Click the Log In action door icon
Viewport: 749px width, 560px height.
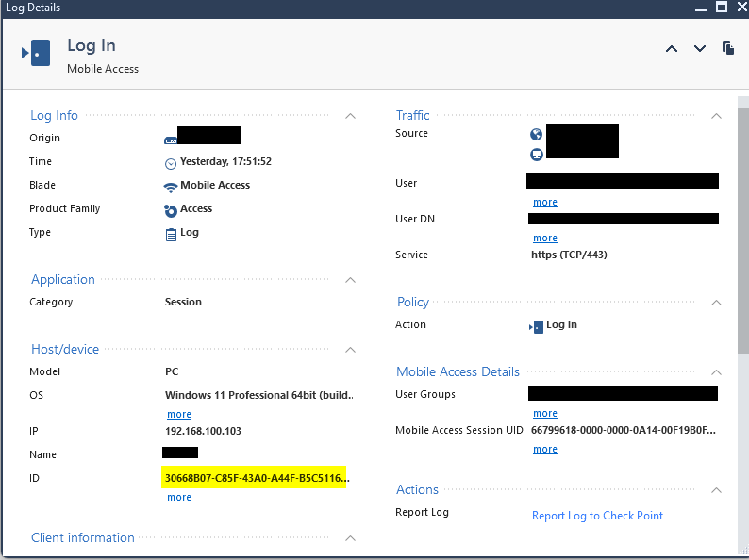click(x=537, y=325)
